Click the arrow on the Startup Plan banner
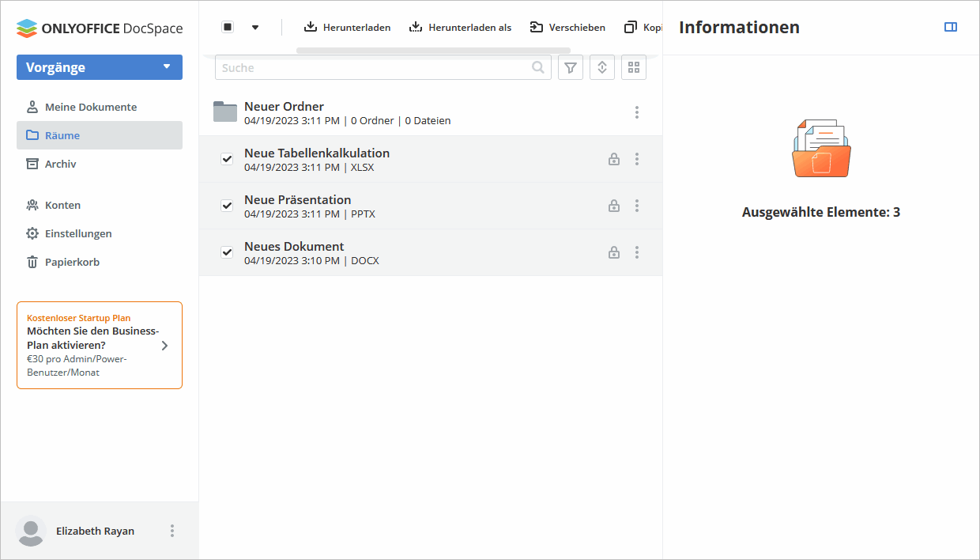980x560 pixels. tap(164, 346)
